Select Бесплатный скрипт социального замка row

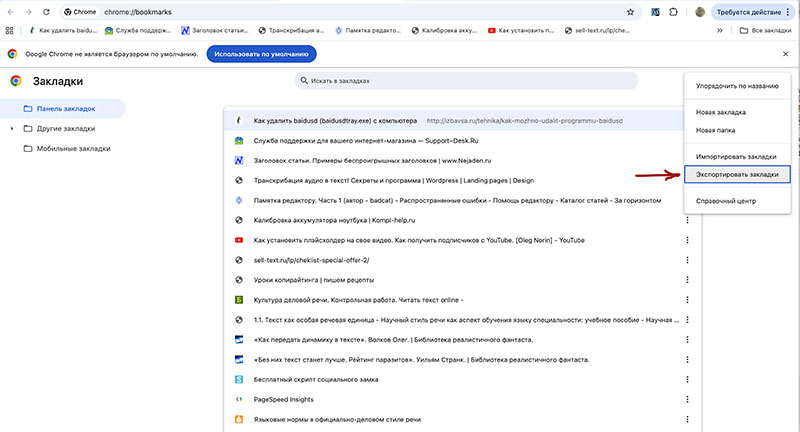point(462,379)
